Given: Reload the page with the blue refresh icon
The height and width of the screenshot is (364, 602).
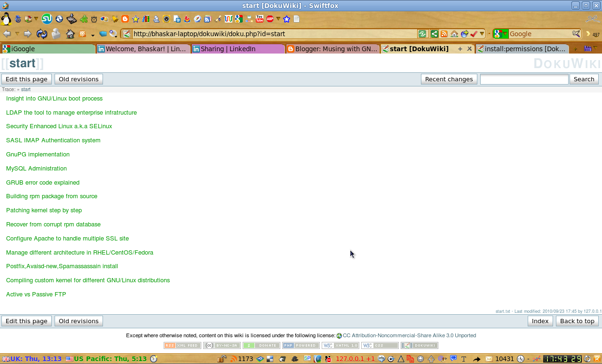Looking at the screenshot, I should point(42,34).
